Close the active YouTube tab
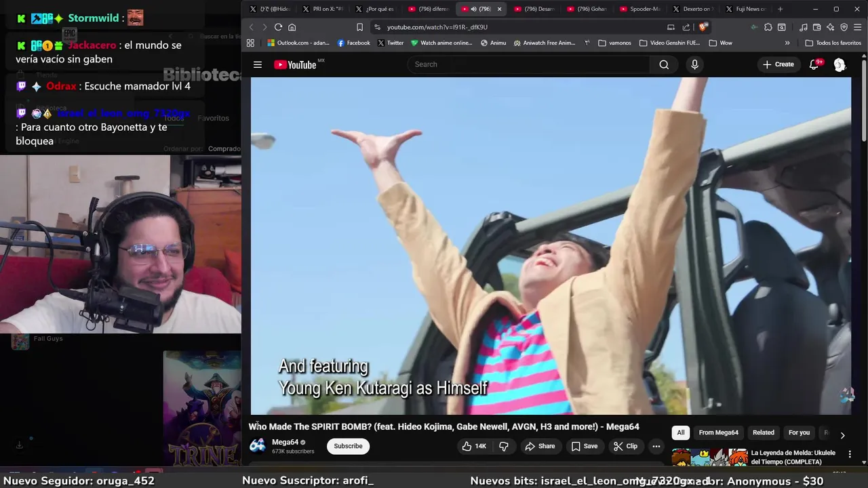Image resolution: width=868 pixels, height=488 pixels. 500,9
